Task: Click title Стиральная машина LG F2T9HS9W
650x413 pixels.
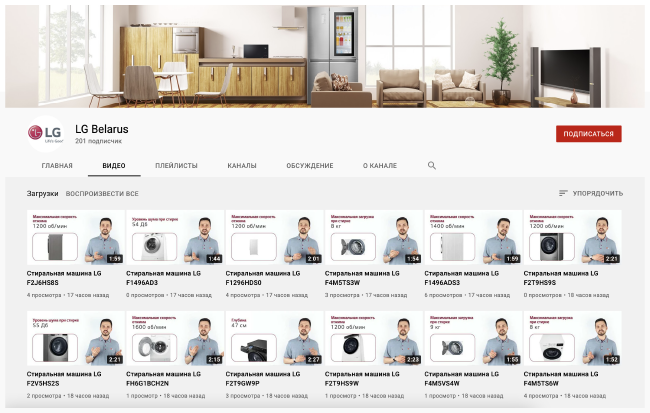Action: pyautogui.click(x=362, y=379)
